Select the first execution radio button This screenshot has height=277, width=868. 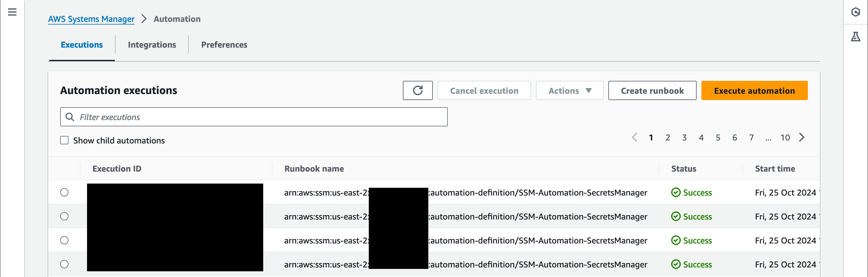[x=64, y=192]
